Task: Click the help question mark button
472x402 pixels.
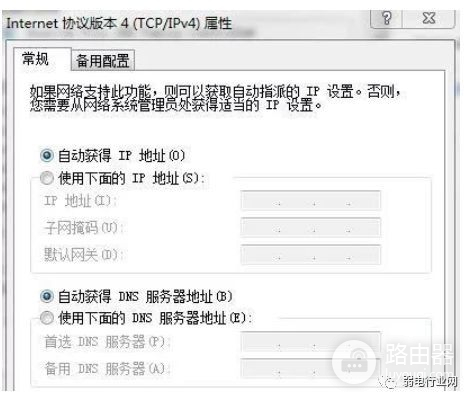Action: 387,18
